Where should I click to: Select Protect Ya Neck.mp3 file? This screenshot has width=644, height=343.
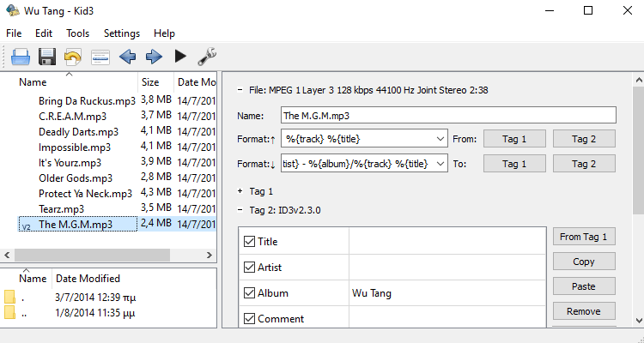click(x=85, y=194)
